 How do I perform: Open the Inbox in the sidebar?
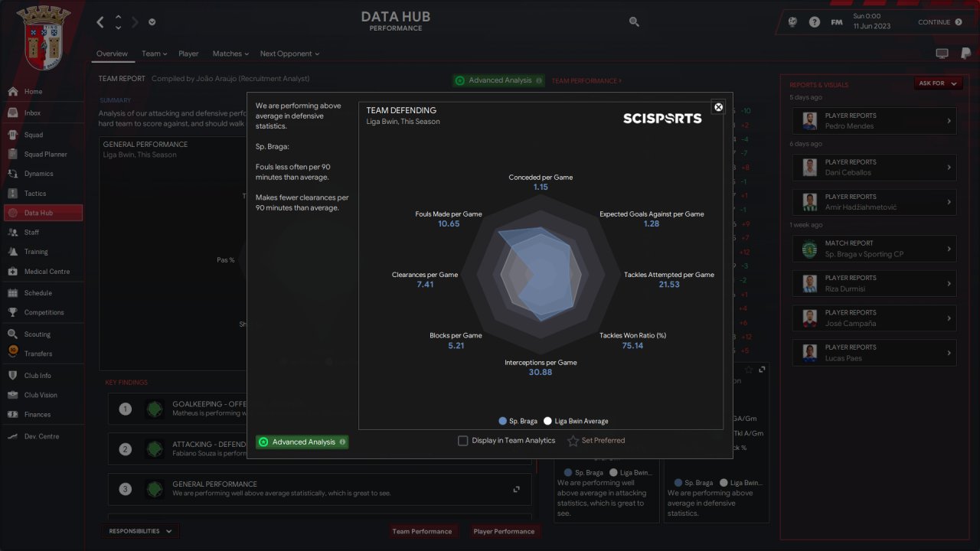pos(42,113)
